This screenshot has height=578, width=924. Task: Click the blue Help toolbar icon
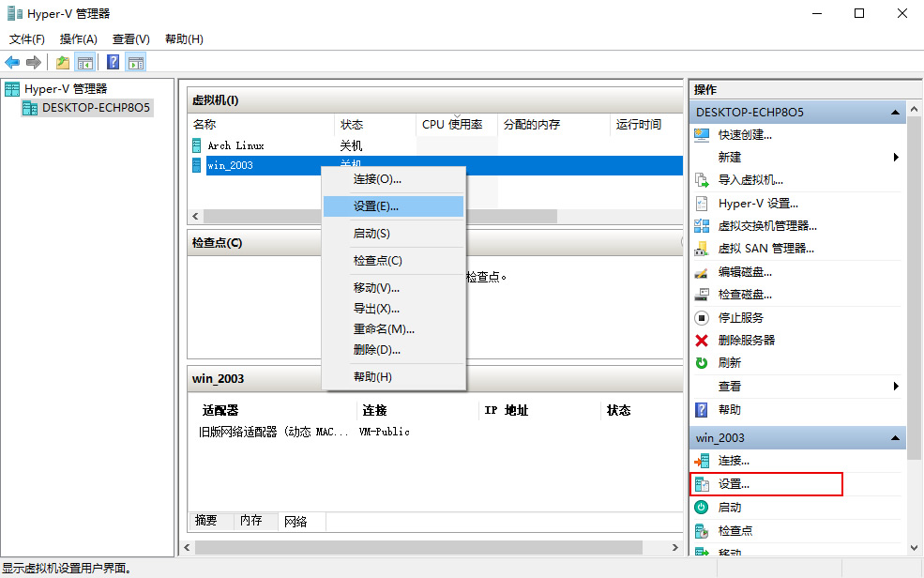(114, 62)
